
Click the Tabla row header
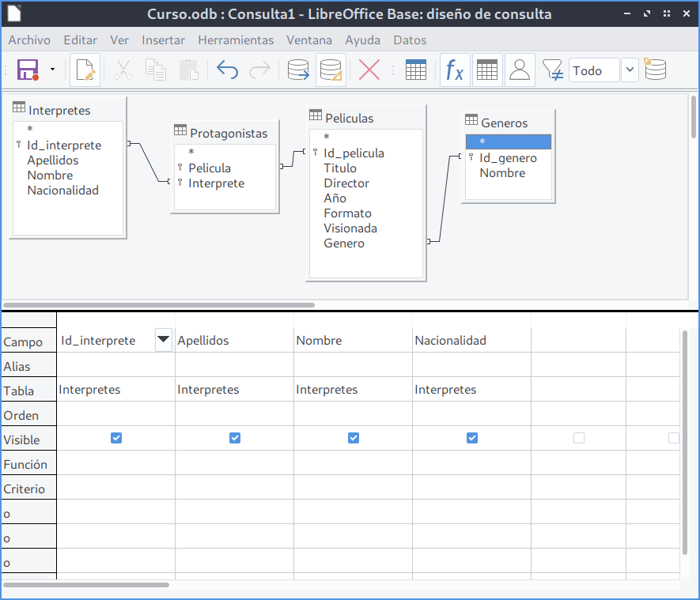[x=28, y=391]
